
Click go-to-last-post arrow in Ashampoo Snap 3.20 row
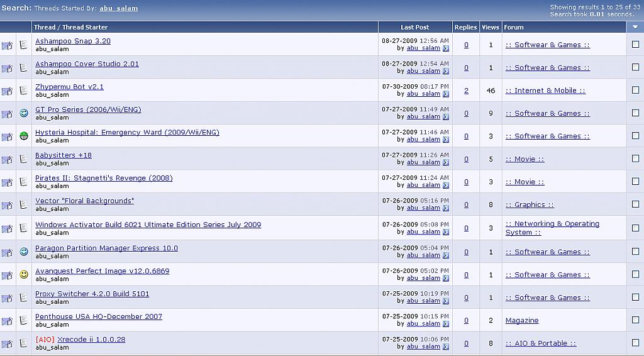click(x=446, y=48)
